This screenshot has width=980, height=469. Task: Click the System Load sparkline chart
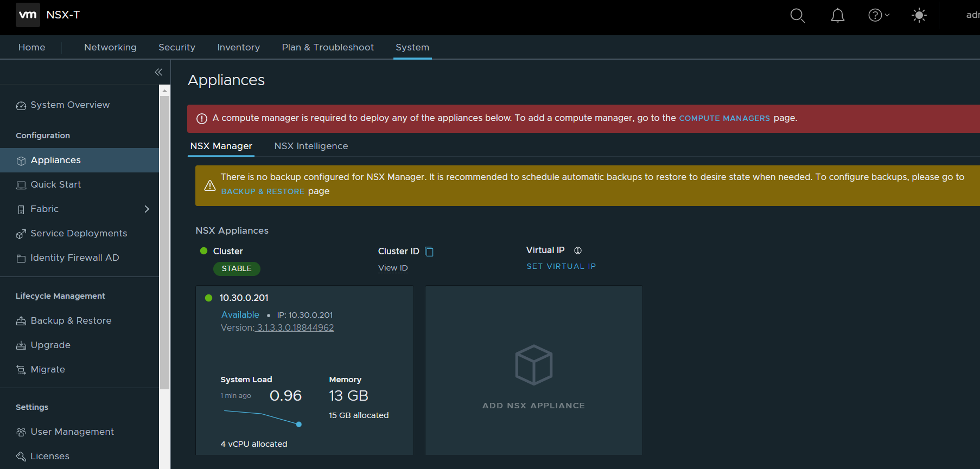[263, 418]
